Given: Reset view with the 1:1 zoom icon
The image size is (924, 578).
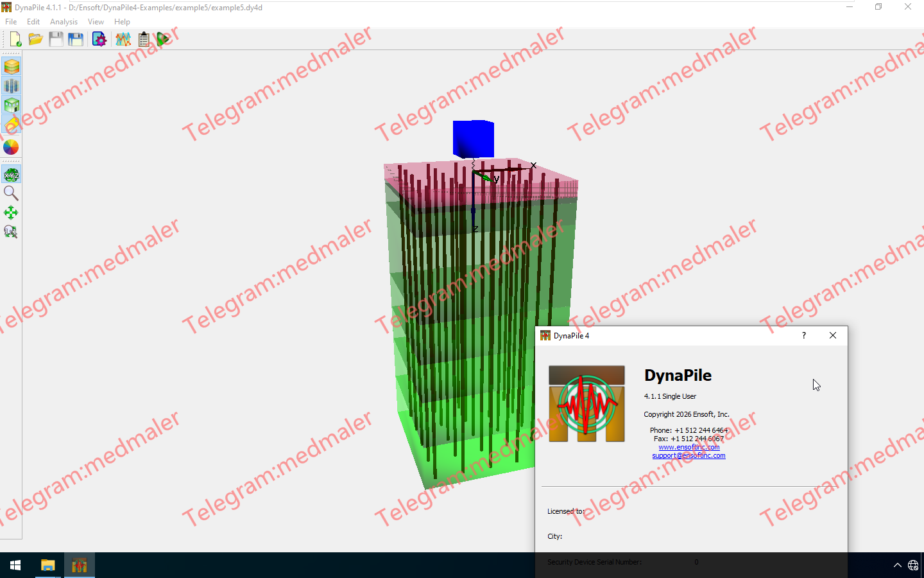Looking at the screenshot, I should [x=11, y=232].
